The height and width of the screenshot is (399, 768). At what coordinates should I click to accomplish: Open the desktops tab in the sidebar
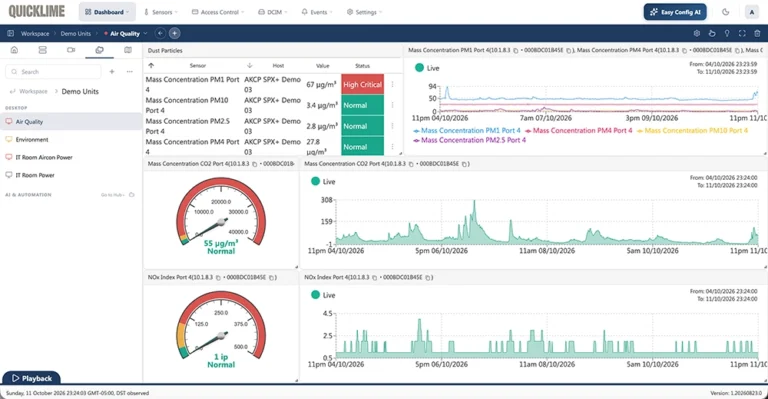point(99,50)
